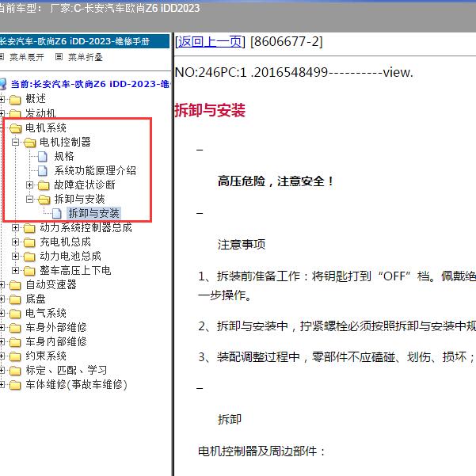Select the 电气系统 tree label
476x476 pixels.
(x=46, y=313)
